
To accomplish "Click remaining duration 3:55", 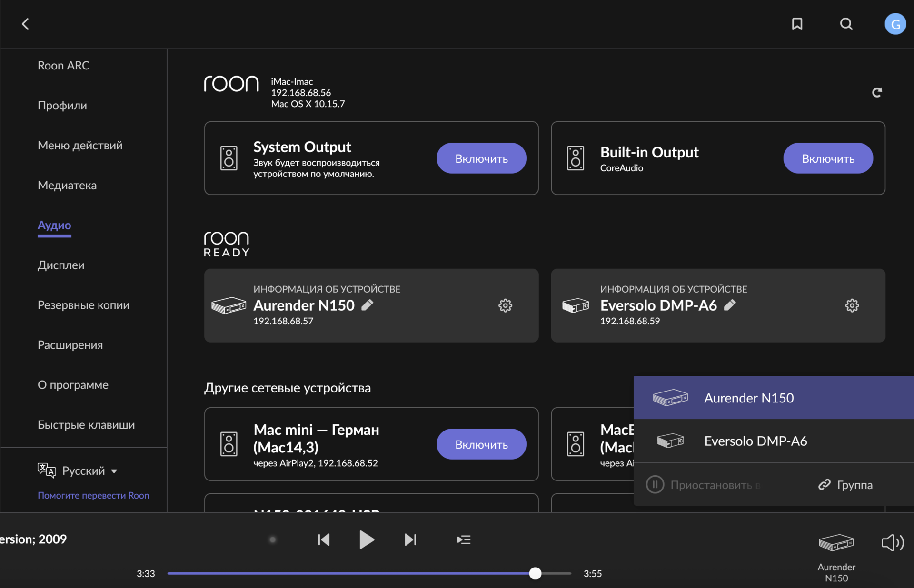I will pos(593,574).
